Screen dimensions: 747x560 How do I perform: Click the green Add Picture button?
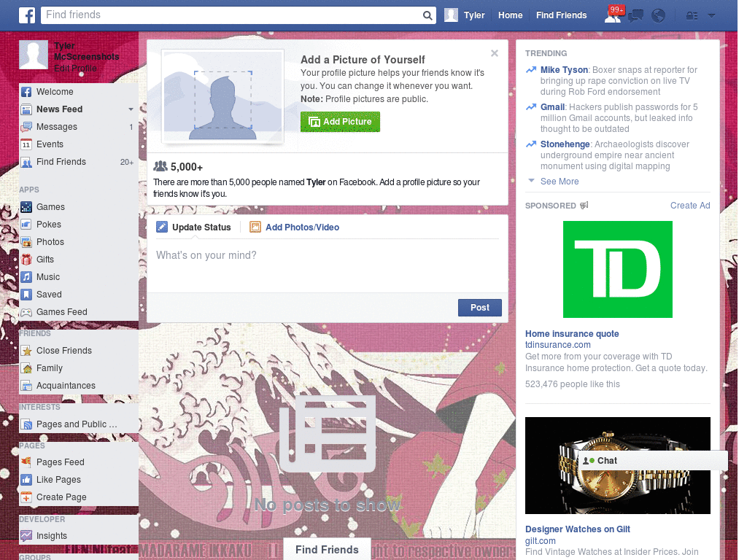(x=340, y=122)
